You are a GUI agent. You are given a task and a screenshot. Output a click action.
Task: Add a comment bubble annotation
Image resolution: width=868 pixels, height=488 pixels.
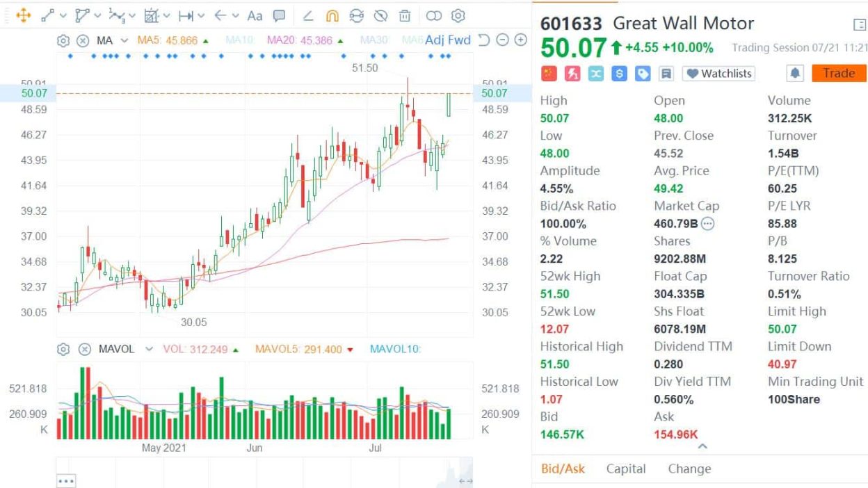[x=279, y=15]
